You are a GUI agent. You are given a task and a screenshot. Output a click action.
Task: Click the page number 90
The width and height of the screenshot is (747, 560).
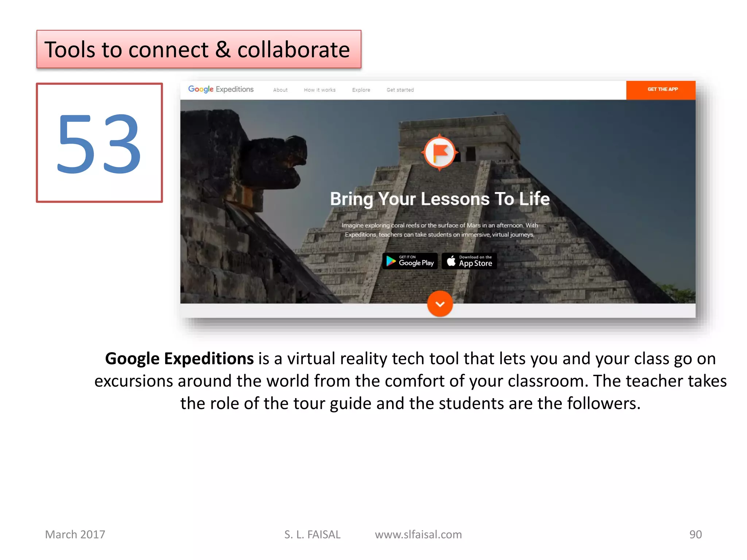click(695, 534)
